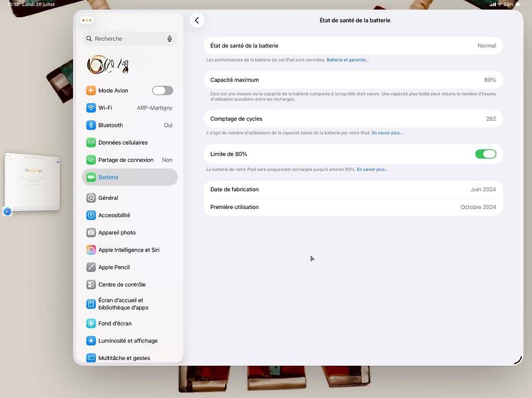Viewport: 532px width, 398px height.
Task: Open Luminosité et affichage settings
Action: pos(129,341)
